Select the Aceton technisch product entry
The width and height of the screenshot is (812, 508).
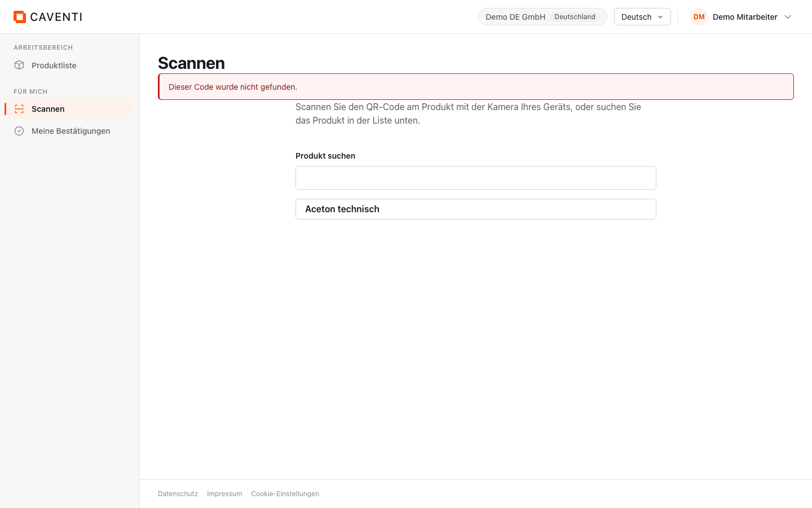coord(476,209)
